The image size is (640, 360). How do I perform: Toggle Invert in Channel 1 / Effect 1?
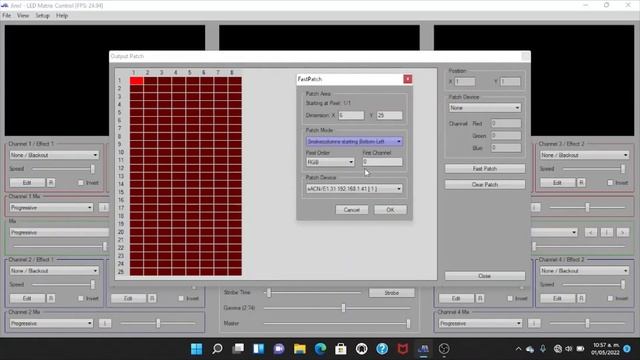pos(80,183)
